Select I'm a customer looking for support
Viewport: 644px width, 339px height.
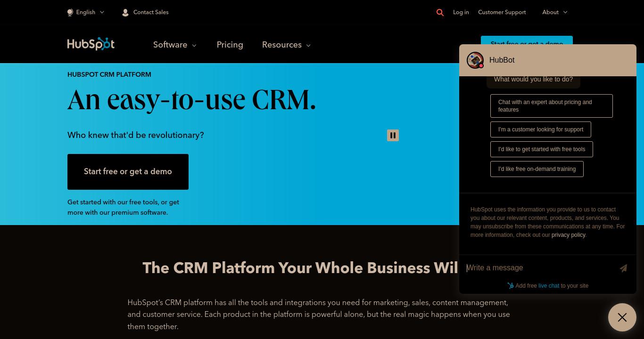[541, 129]
